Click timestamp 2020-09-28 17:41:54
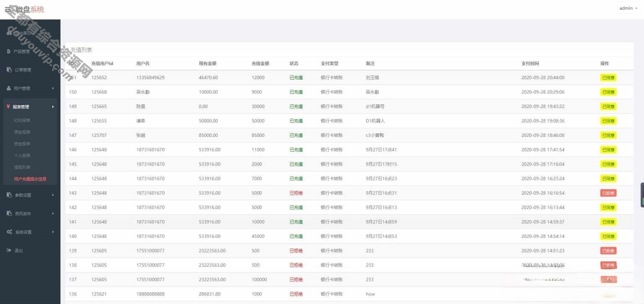This screenshot has height=304, width=644. 543,149
